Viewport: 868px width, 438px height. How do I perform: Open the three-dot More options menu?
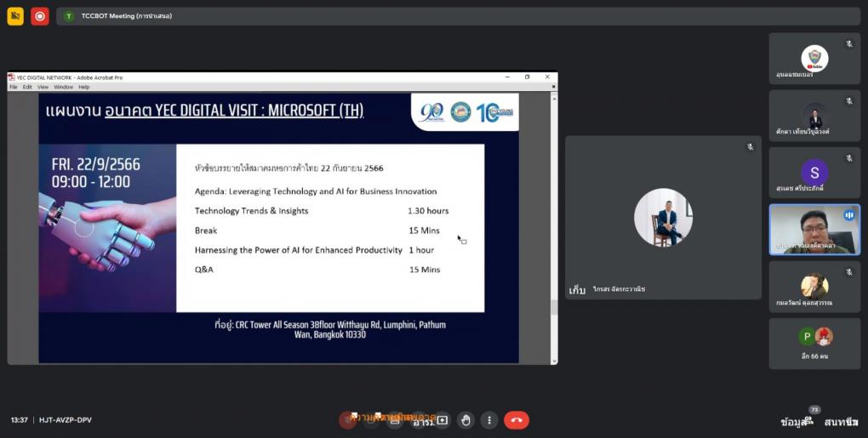coord(488,420)
